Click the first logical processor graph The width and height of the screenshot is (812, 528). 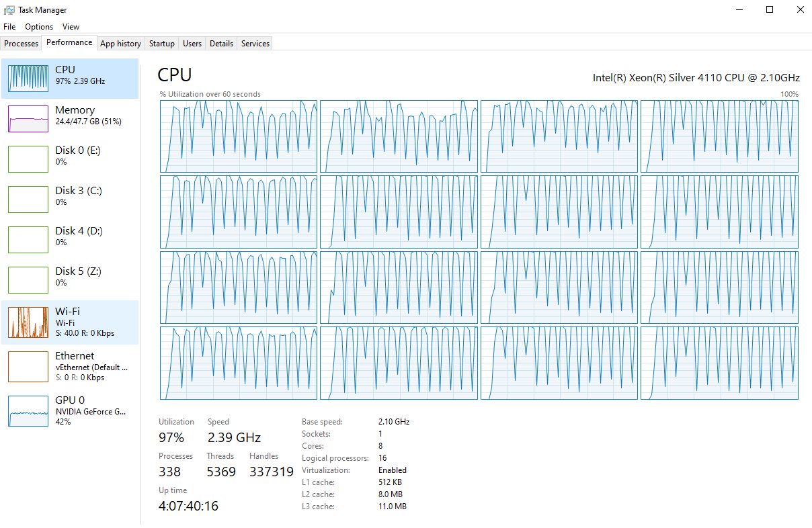coord(238,136)
